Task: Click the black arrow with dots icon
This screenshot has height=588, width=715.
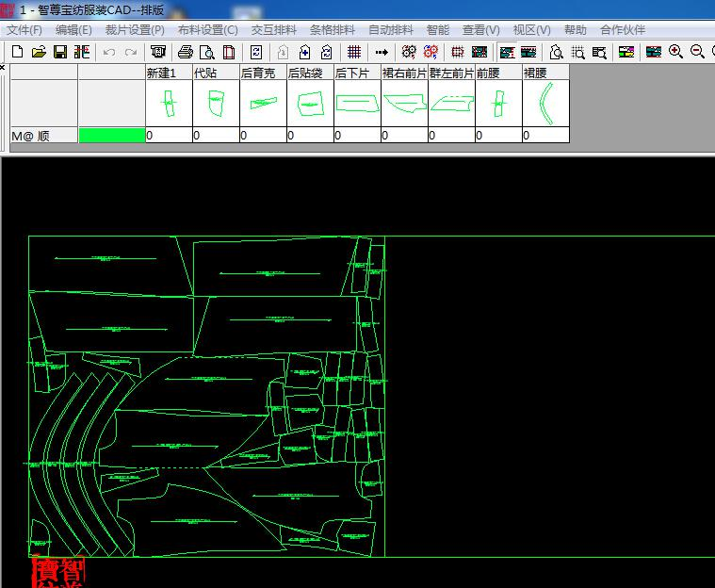Action: 382,52
